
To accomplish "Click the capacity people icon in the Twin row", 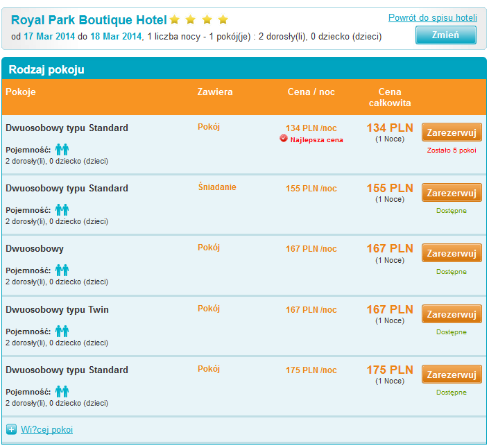I will (62, 331).
